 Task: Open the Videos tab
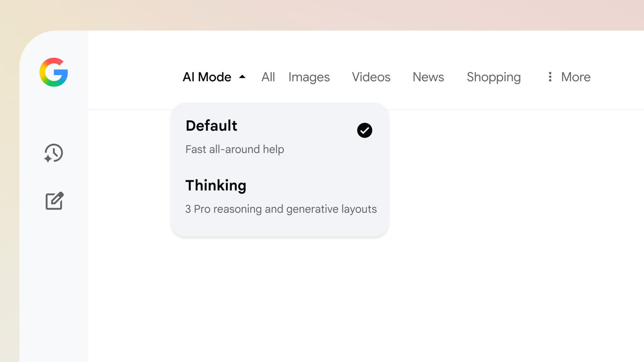371,77
